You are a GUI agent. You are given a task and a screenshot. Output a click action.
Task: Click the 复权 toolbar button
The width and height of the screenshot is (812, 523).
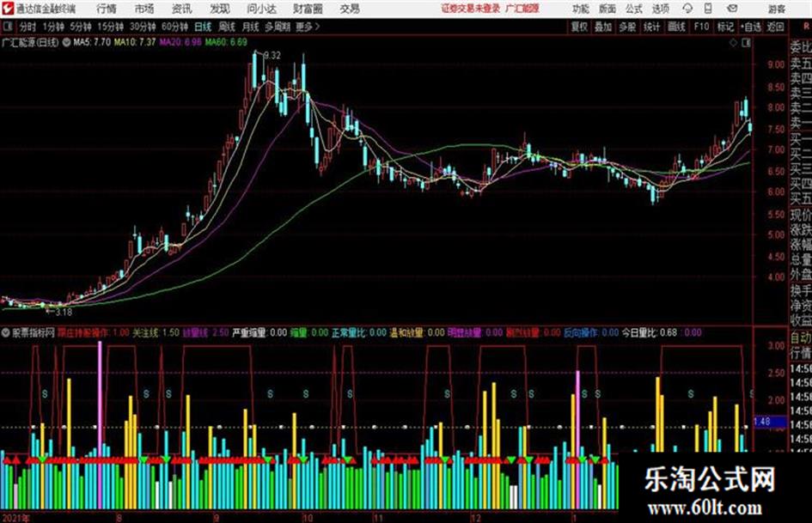point(579,27)
